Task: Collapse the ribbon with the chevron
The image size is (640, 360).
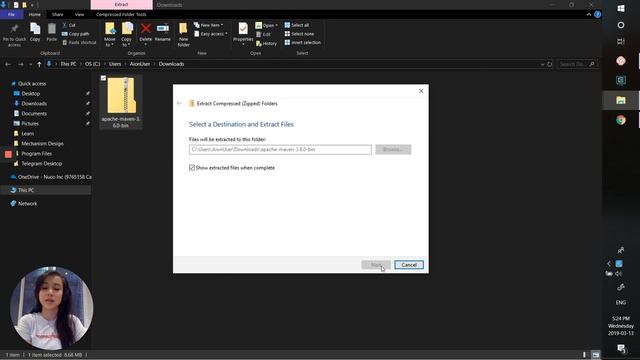Action: coord(589,14)
